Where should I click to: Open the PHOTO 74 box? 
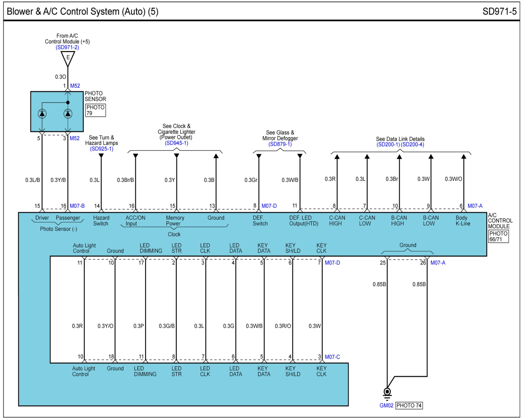point(409,406)
